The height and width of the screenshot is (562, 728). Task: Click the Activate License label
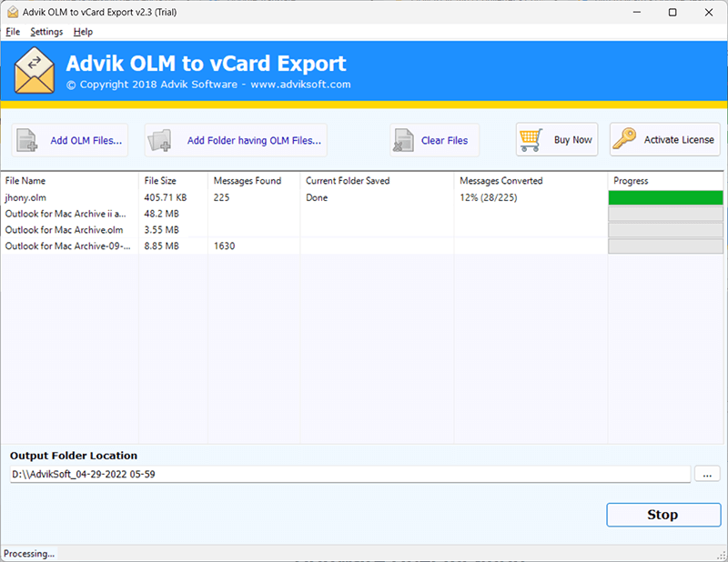pyautogui.click(x=679, y=140)
